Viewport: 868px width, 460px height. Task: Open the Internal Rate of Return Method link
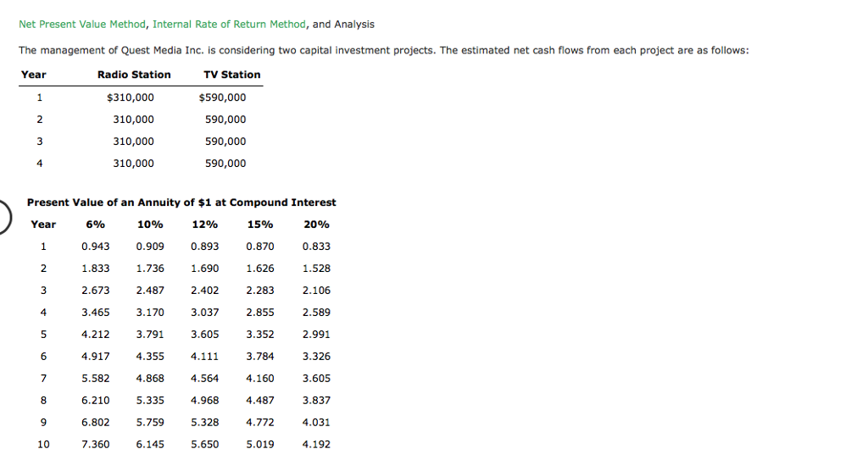pos(229,25)
